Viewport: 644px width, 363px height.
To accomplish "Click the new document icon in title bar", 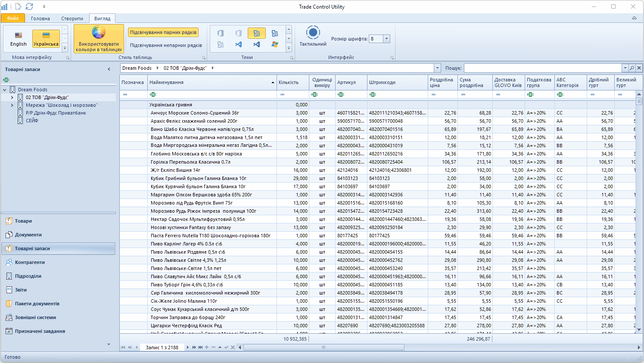I will pyautogui.click(x=18, y=6).
